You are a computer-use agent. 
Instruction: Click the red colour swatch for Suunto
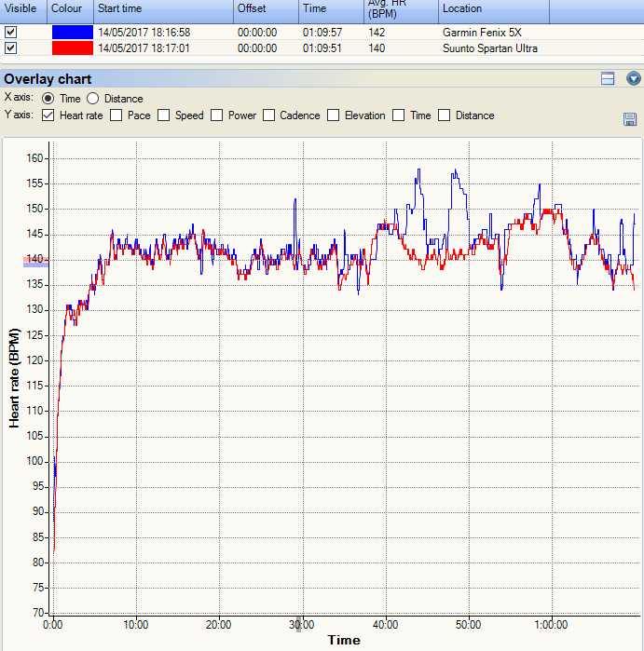point(71,47)
